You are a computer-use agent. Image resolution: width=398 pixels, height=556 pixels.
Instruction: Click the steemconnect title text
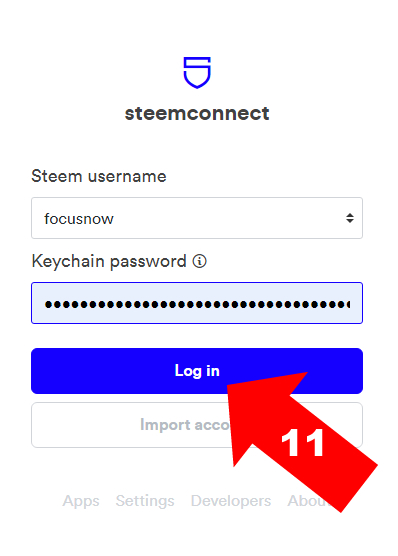(x=197, y=113)
